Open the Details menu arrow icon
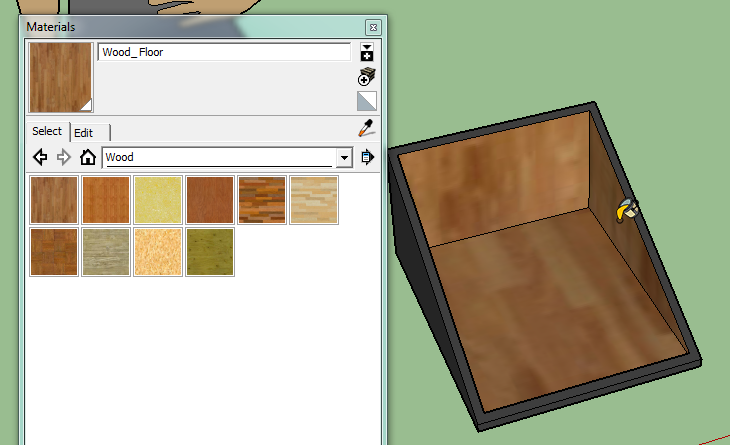 click(367, 157)
